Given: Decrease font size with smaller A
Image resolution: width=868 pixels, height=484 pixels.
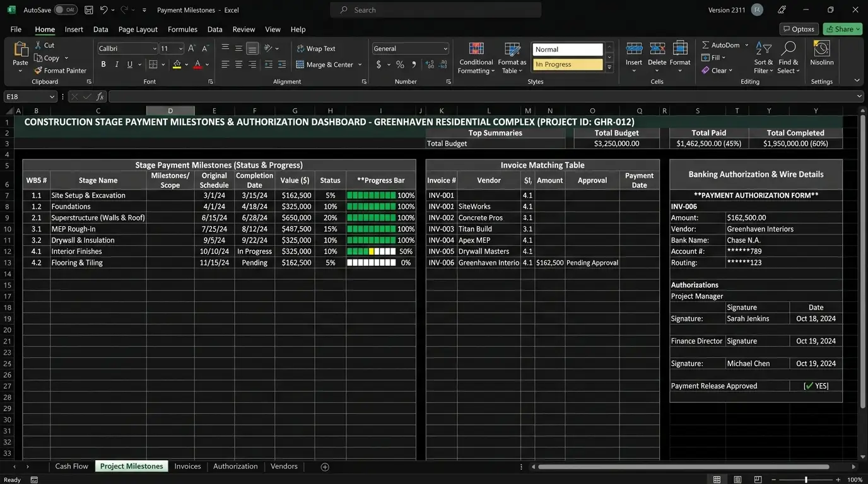Looking at the screenshot, I should [205, 49].
